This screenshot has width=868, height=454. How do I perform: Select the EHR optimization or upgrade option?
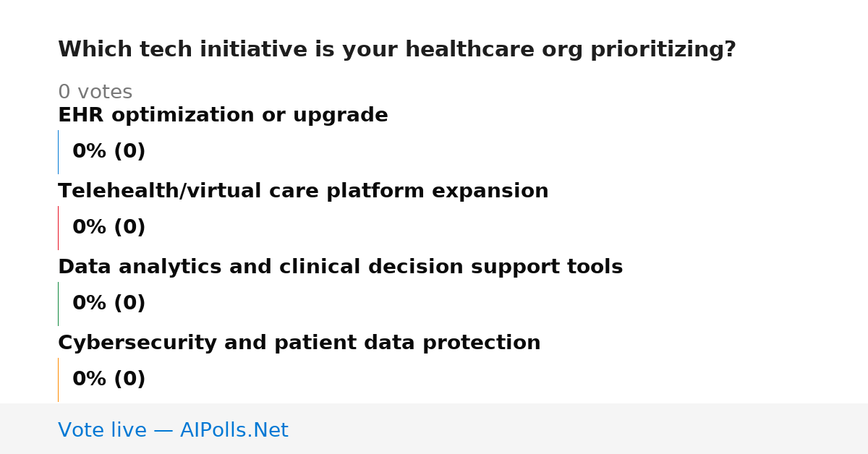tap(223, 116)
